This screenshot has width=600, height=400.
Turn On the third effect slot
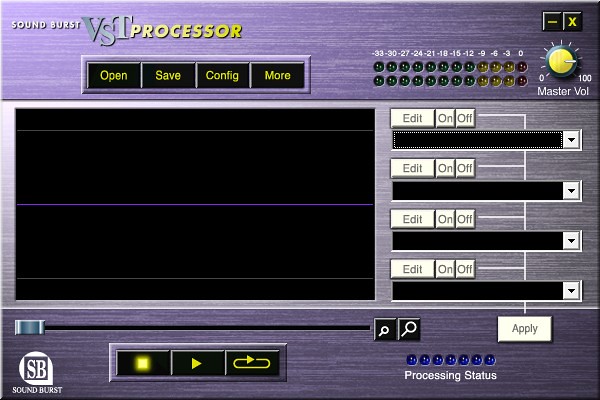[x=445, y=219]
